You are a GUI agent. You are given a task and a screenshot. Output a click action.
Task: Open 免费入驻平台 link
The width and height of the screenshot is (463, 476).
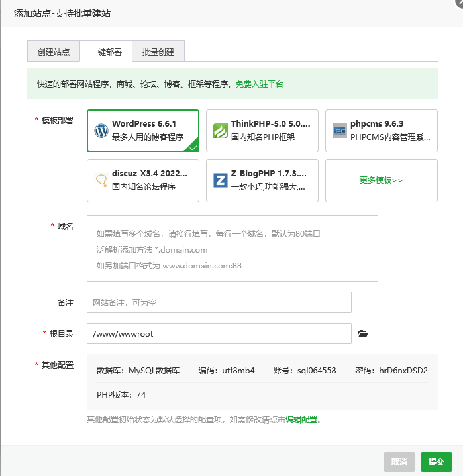coord(260,84)
